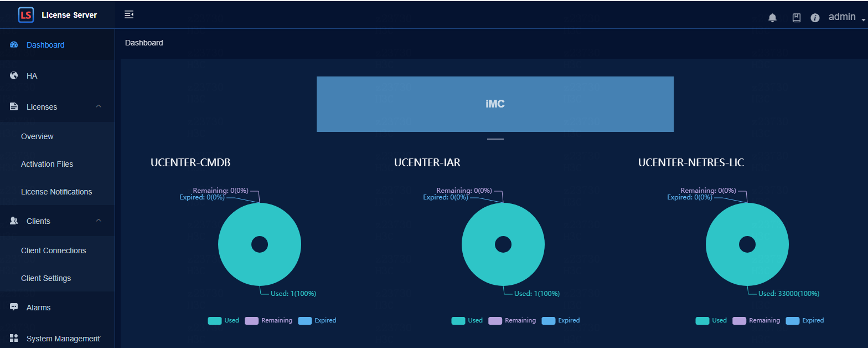Click 'Used: 1(100%)' label on UCENTER-CMDB
This screenshot has width=868, height=348.
[x=293, y=294]
